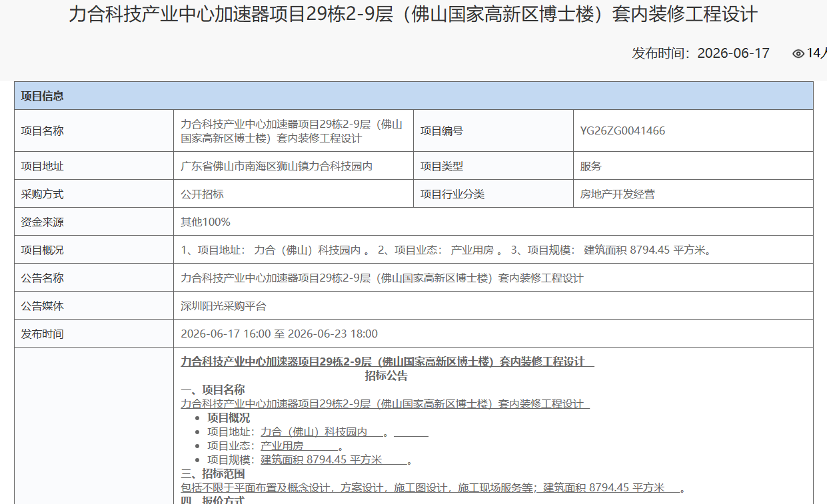827x504 pixels.
Task: Click the 公告名称 label cell
Action: pyautogui.click(x=94, y=278)
